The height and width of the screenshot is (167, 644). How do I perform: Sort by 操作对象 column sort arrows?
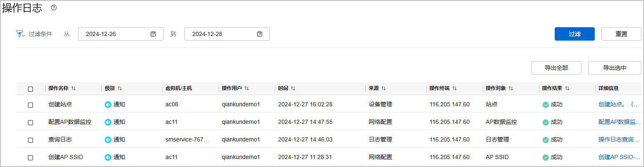pyautogui.click(x=511, y=88)
